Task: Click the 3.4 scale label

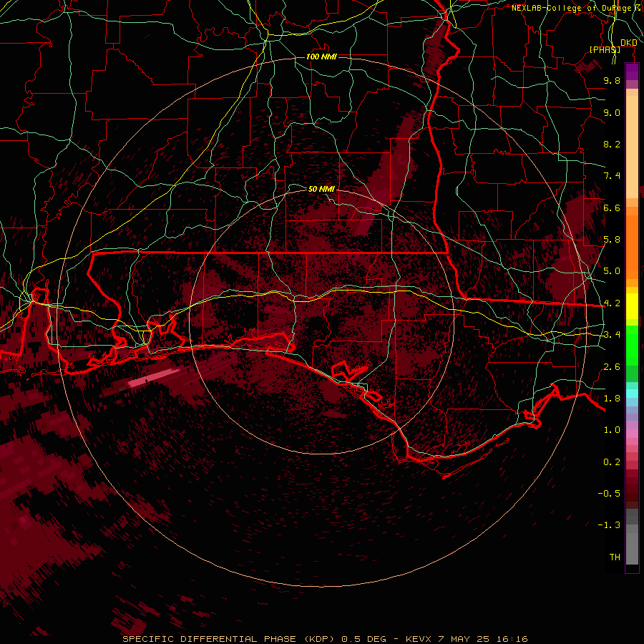Action: (x=612, y=335)
